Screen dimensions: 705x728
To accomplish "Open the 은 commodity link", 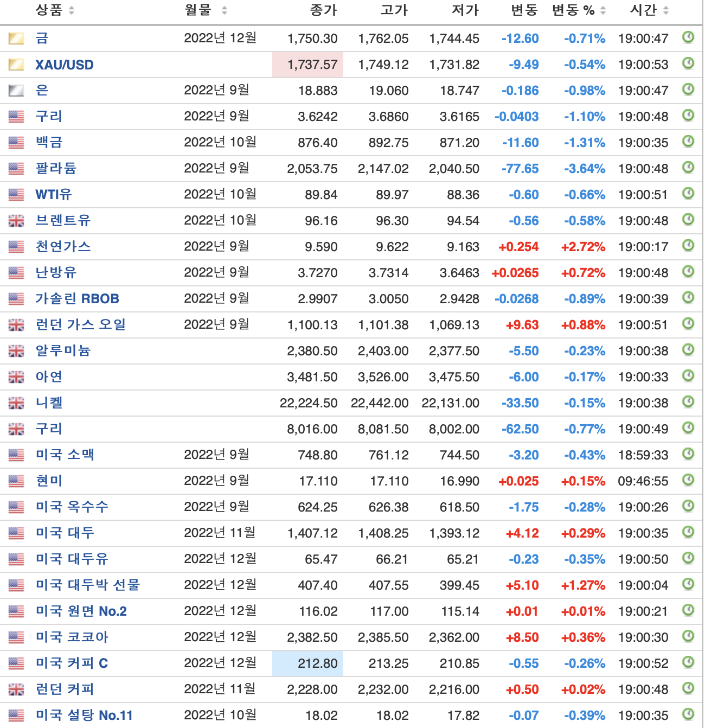I will [42, 90].
